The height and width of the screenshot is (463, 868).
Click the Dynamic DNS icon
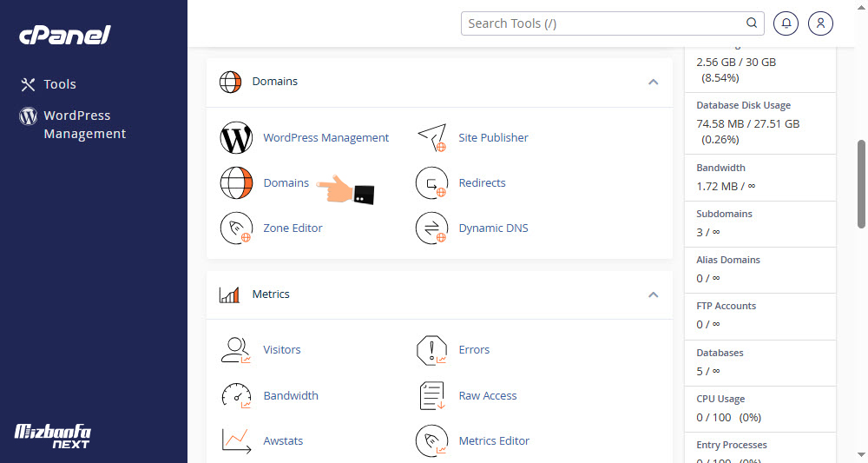pyautogui.click(x=431, y=228)
